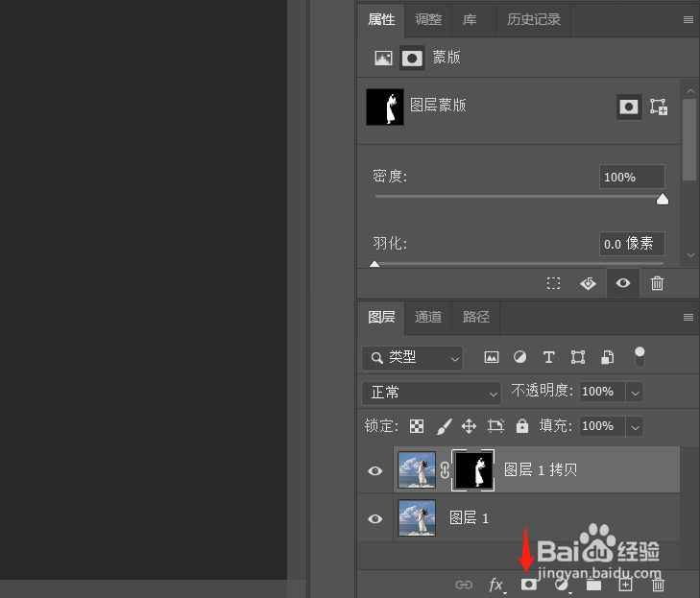Delete the mask using the Properties trash icon

click(657, 283)
